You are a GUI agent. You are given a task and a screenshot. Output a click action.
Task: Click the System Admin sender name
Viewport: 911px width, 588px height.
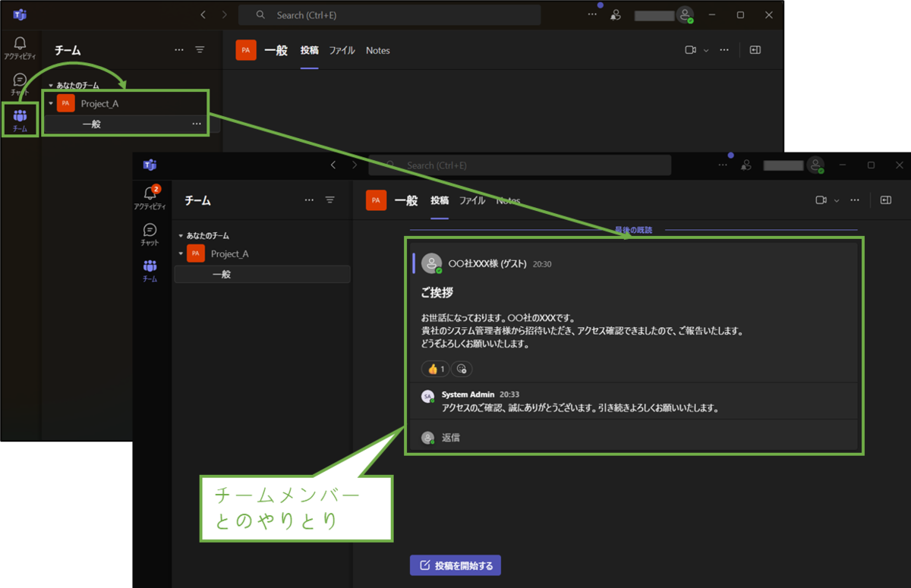point(468,395)
